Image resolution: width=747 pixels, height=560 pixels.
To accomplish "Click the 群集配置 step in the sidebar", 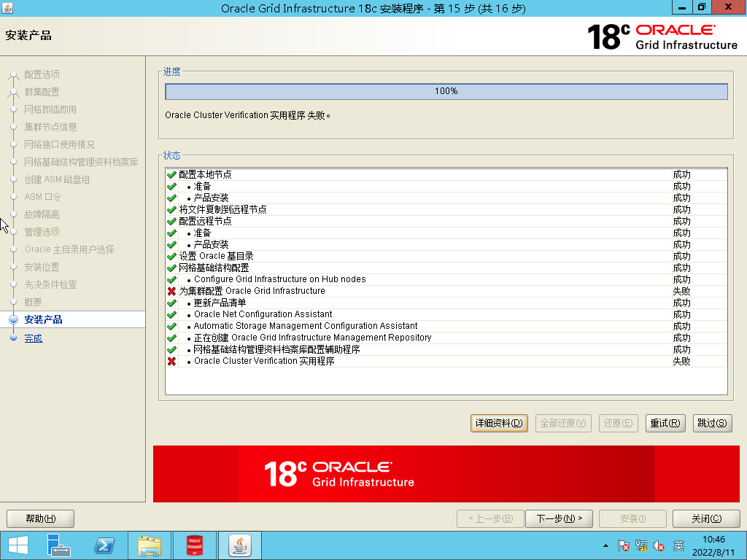I will point(42,92).
